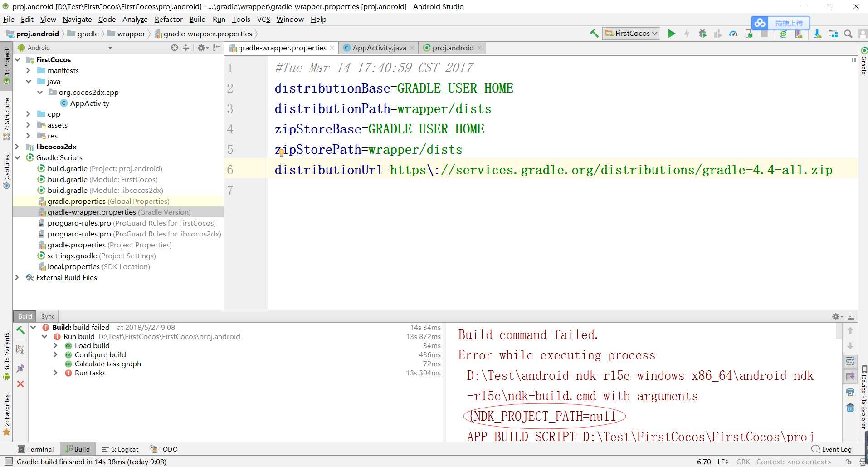Expand the libcocos2dx module
This screenshot has height=467, width=868.
click(x=17, y=147)
